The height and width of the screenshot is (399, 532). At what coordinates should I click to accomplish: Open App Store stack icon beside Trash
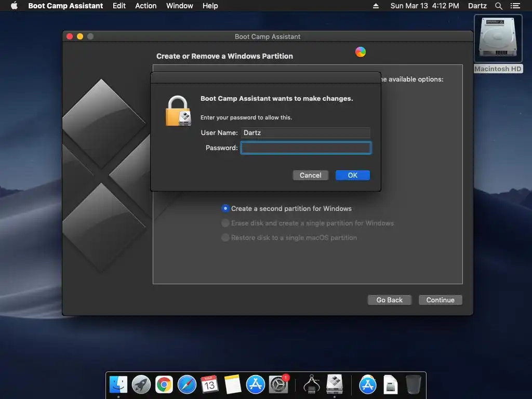[x=368, y=385]
